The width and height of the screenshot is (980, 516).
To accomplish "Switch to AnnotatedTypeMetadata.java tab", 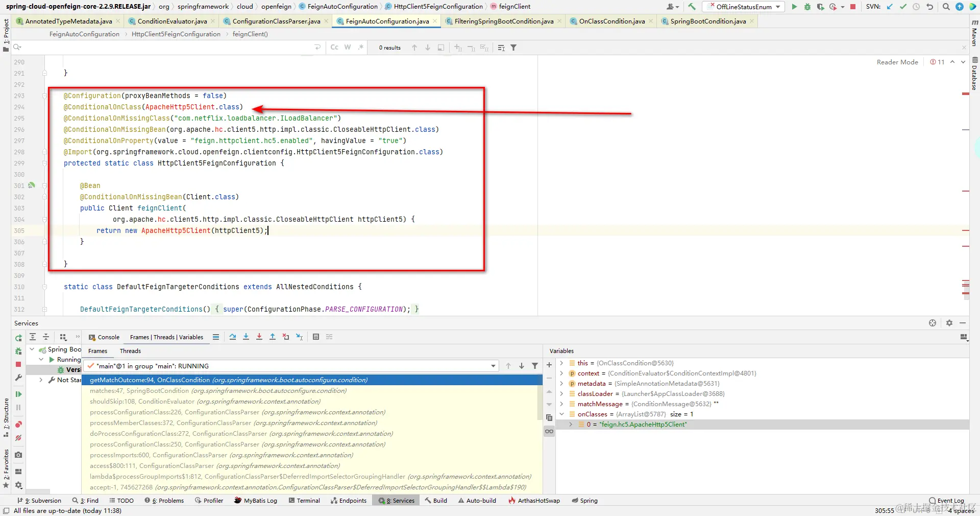I will tap(68, 21).
